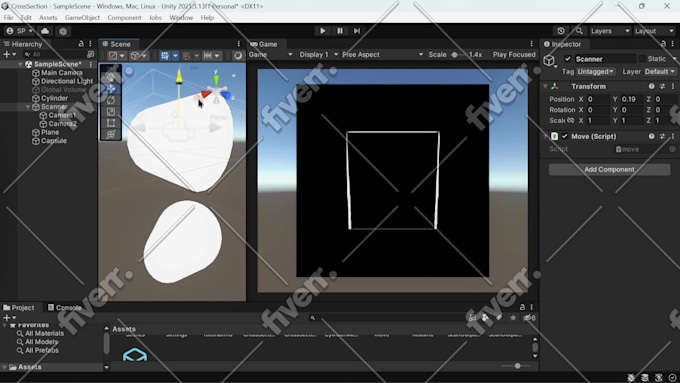Open Unity Cloud services icon

click(x=45, y=31)
